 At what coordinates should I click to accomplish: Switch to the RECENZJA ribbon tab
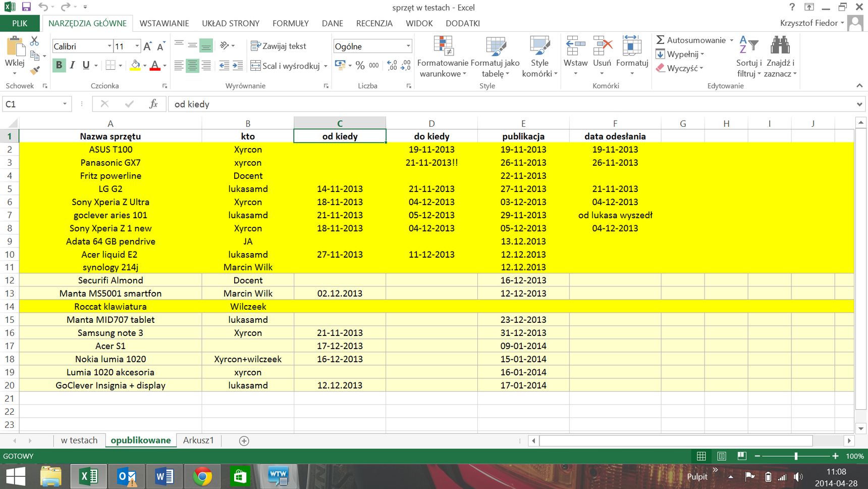click(374, 23)
